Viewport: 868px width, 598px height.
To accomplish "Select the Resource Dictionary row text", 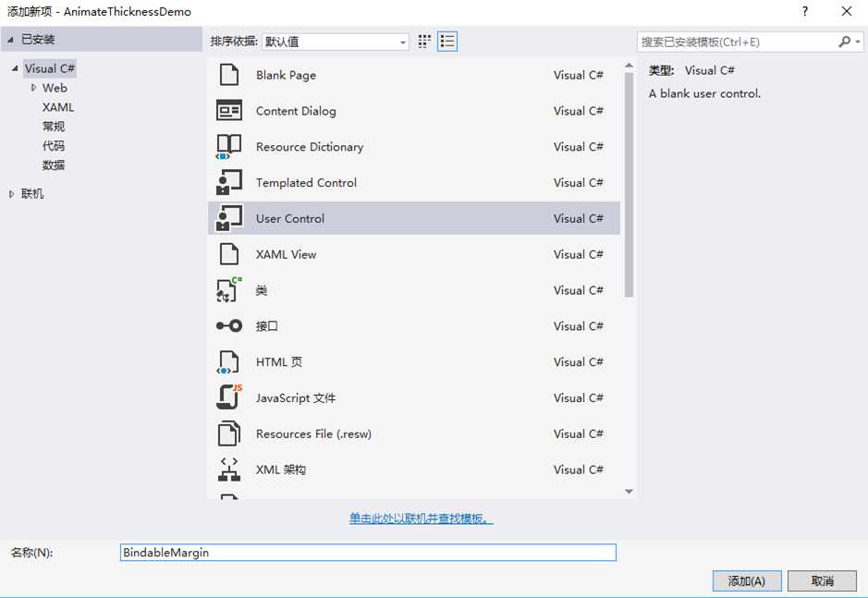I will click(310, 147).
